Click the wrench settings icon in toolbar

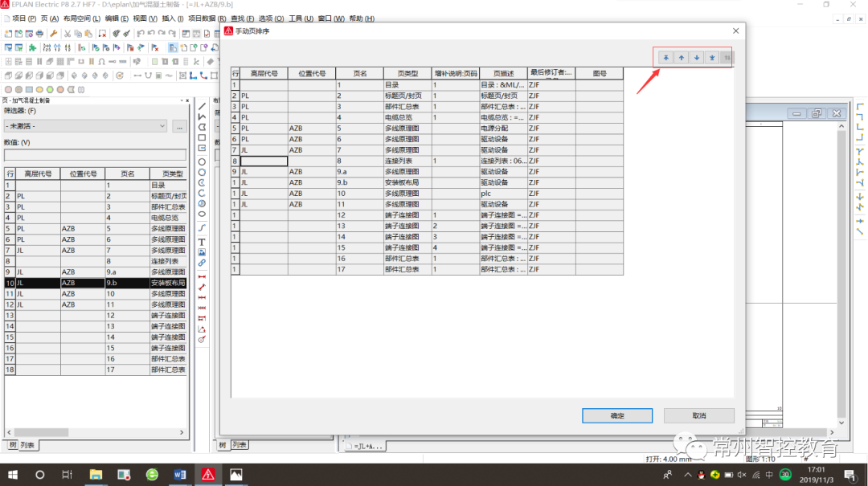coord(54,34)
